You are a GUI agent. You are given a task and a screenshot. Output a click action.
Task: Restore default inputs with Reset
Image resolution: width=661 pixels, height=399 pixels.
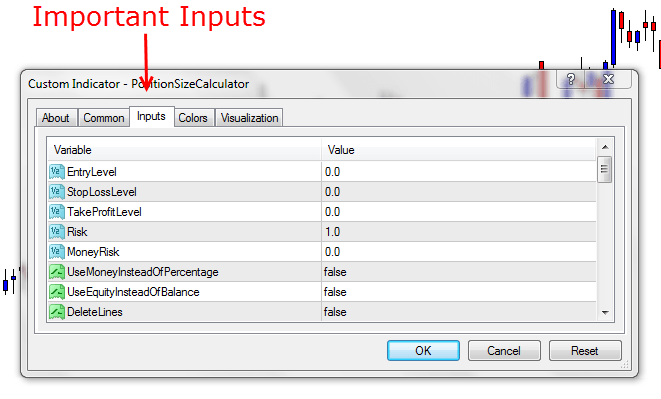(585, 350)
